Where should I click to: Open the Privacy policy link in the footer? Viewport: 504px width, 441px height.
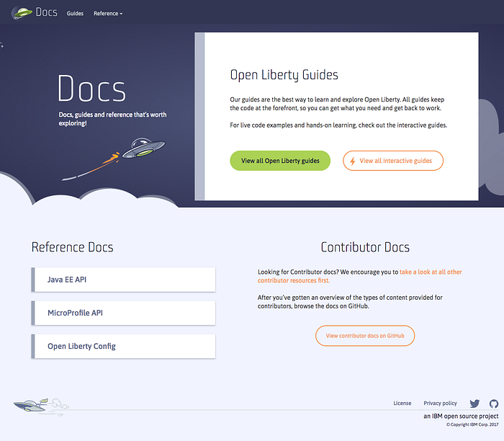tap(440, 404)
